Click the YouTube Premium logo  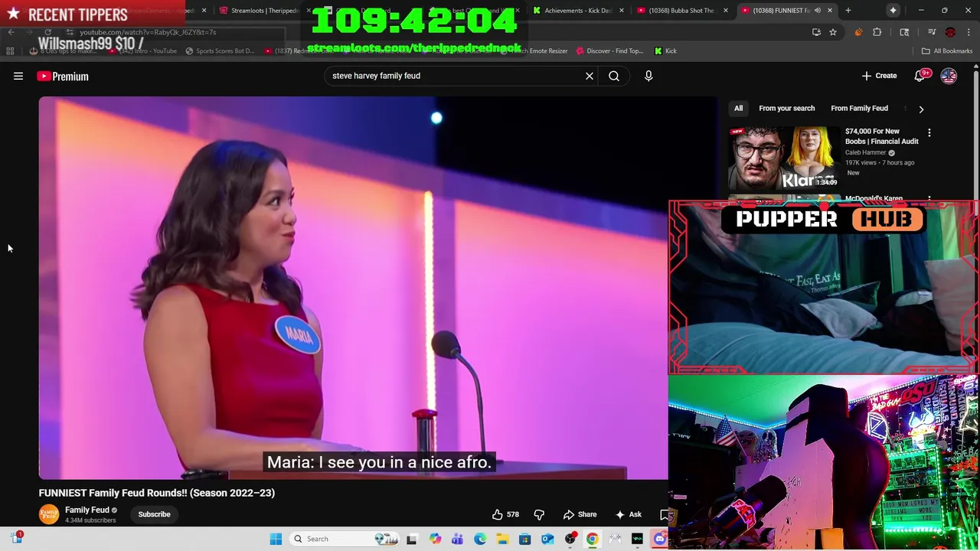[x=63, y=76]
